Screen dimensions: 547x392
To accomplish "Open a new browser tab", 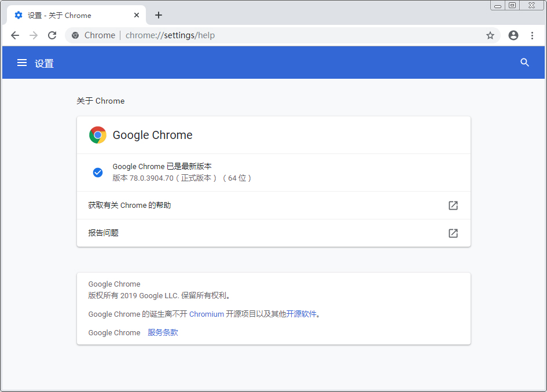I will click(158, 14).
